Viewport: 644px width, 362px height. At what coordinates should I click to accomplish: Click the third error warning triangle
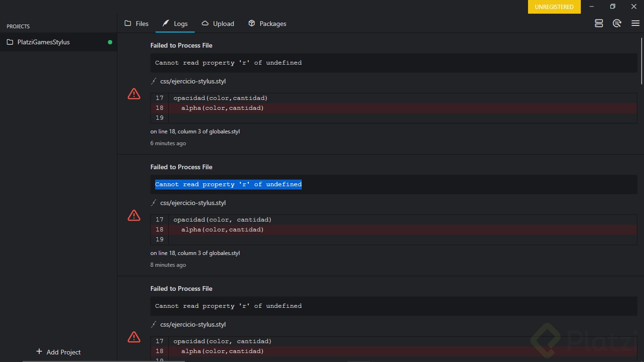tap(134, 337)
